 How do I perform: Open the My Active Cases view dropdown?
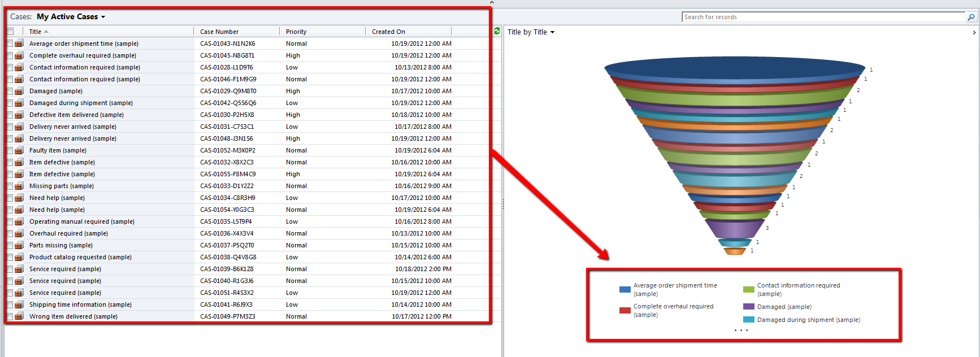point(71,17)
